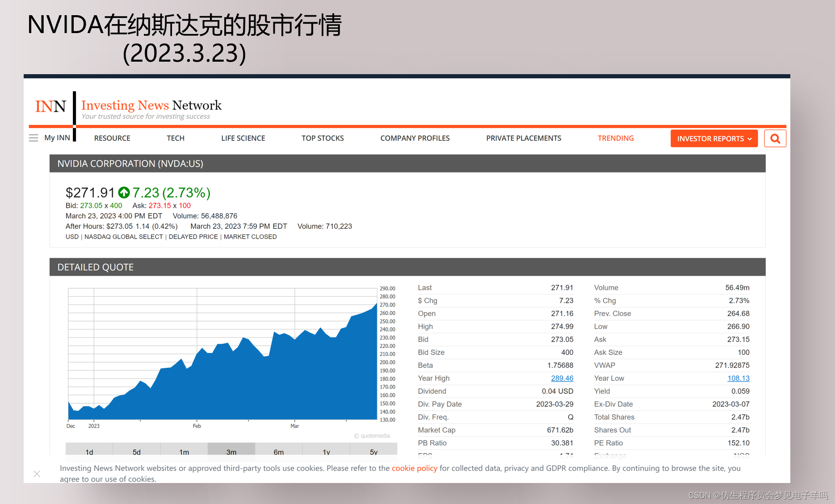This screenshot has width=835, height=504.
Task: Click the High 274.99 value
Action: pyautogui.click(x=562, y=327)
